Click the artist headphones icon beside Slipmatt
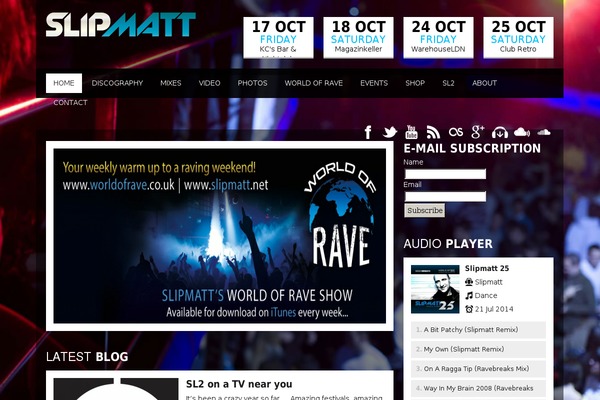 (469, 282)
